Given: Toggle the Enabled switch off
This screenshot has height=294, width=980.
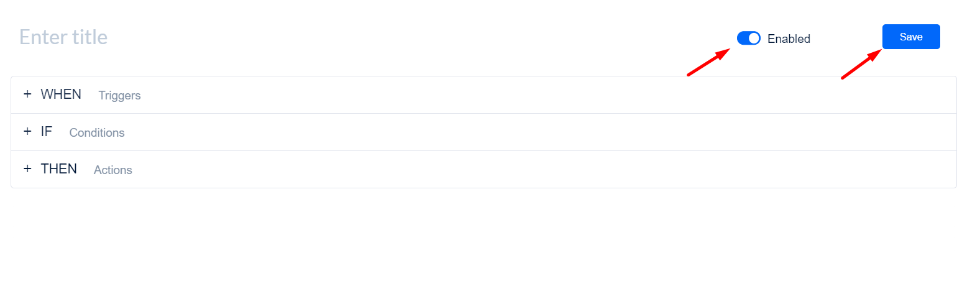Looking at the screenshot, I should coord(749,39).
